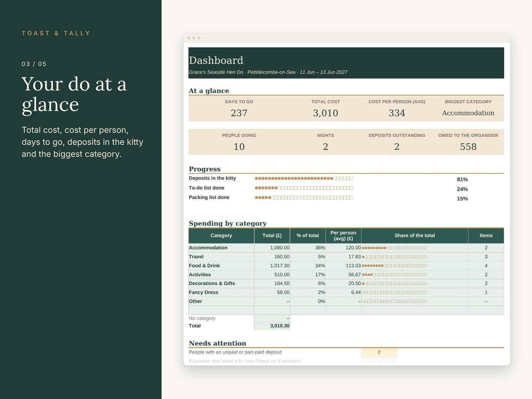Click the Cost Per Person value 334
532x399 pixels.
tap(397, 113)
